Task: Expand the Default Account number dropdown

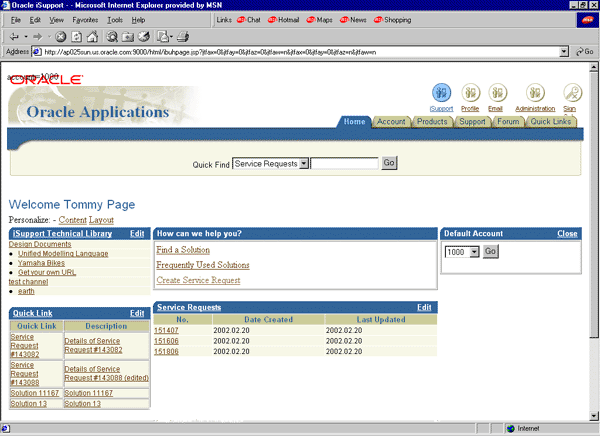Action: [x=474, y=252]
